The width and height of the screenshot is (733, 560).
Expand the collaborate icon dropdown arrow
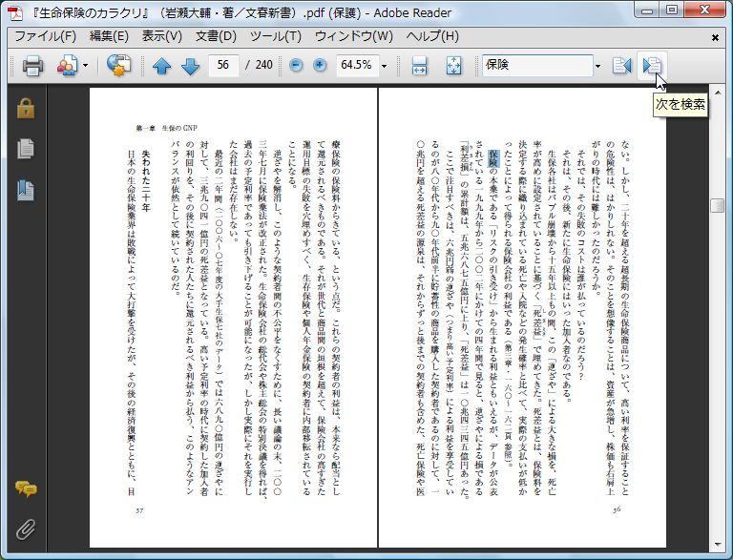(x=85, y=66)
